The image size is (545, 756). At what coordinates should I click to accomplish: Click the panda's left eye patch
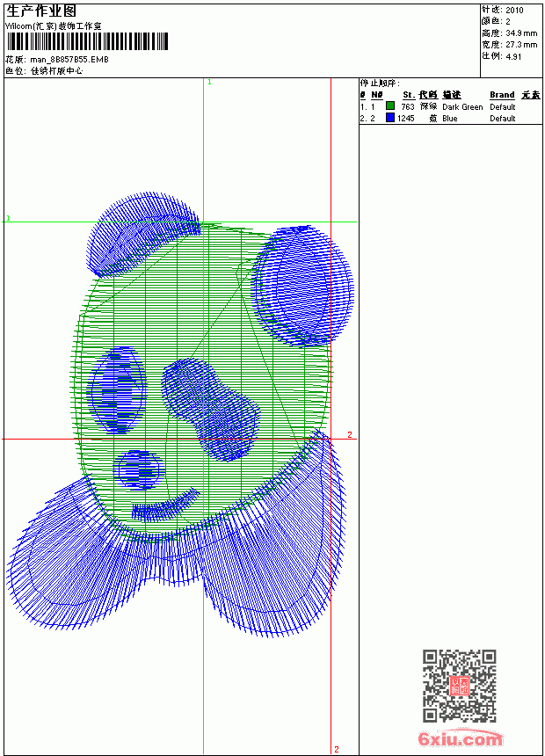(x=117, y=389)
